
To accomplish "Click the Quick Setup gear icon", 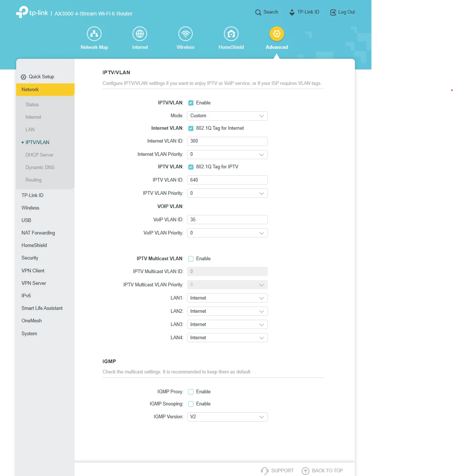I will click(24, 77).
